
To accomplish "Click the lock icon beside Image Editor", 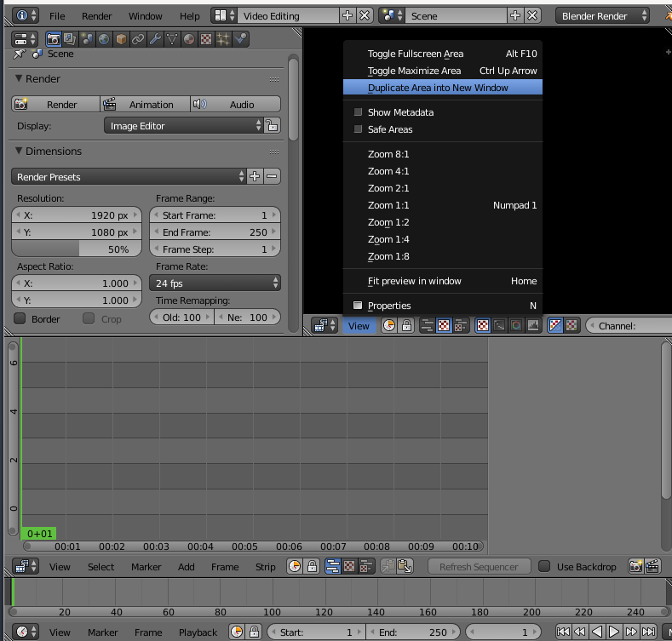I will [x=273, y=126].
